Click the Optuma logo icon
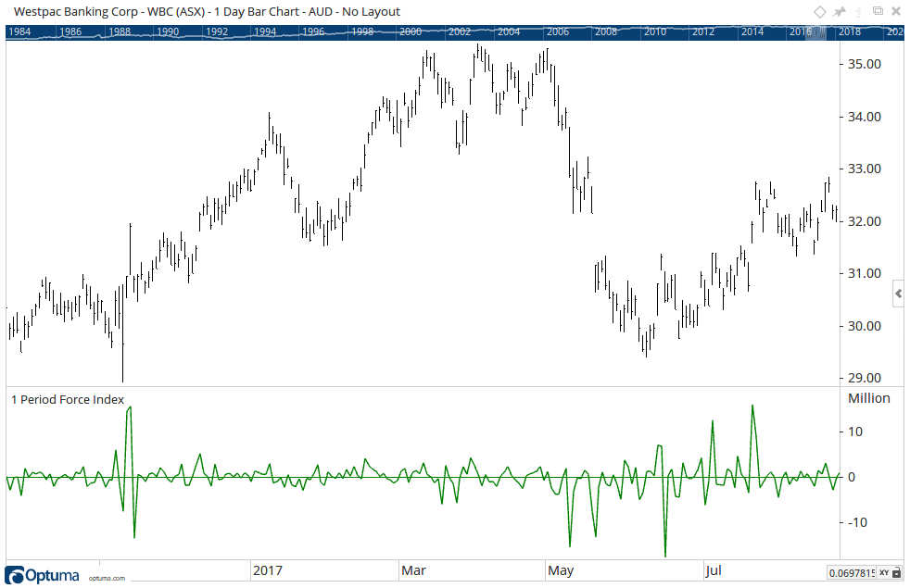The image size is (910, 588). [15, 575]
